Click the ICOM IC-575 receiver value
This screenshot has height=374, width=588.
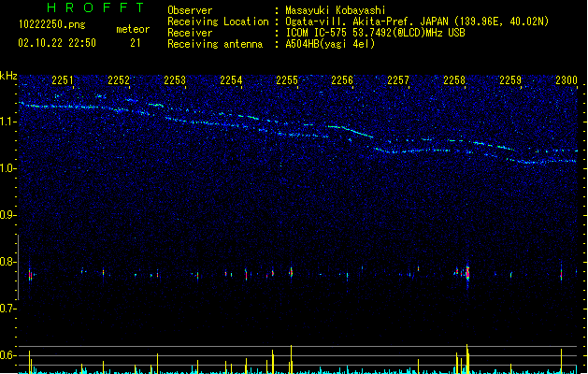click(x=375, y=33)
